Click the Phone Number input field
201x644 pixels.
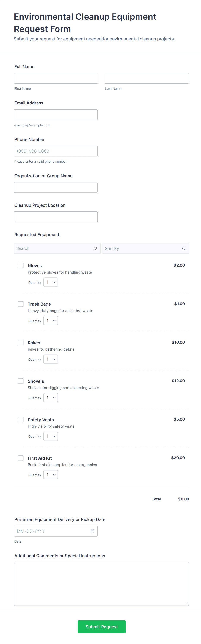click(56, 151)
